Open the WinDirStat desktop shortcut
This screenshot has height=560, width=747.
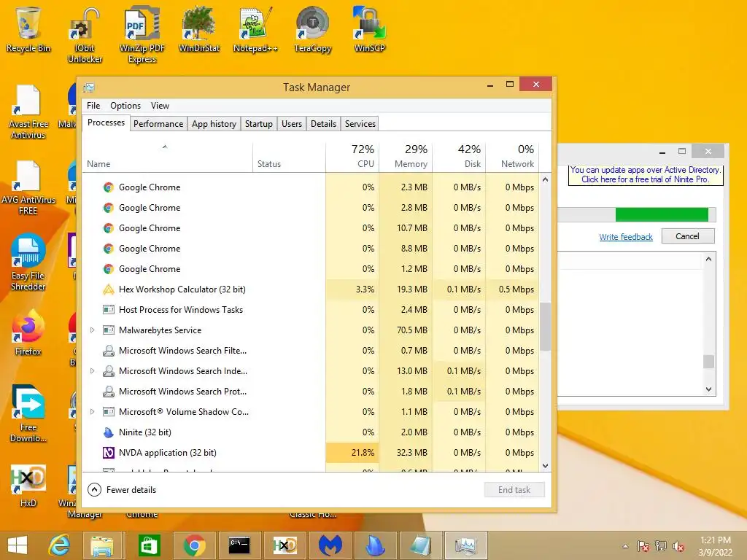(x=199, y=28)
